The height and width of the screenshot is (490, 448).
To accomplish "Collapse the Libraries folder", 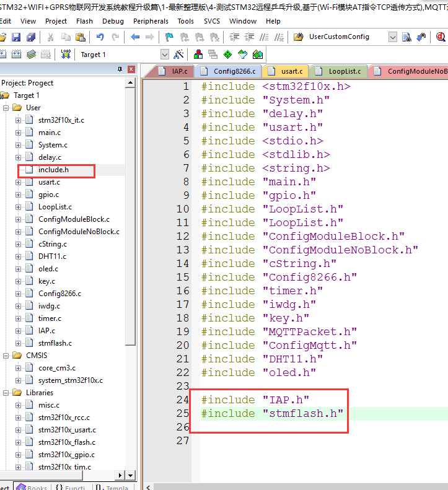I will (6, 393).
